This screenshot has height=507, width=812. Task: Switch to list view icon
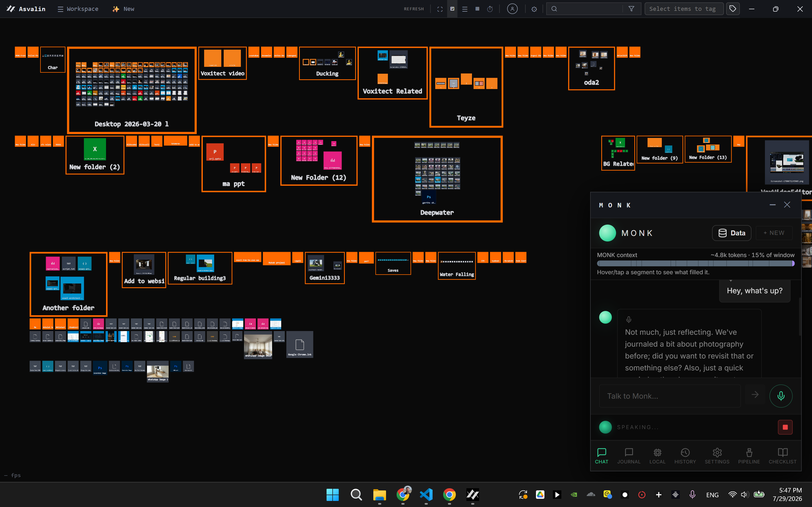465,9
